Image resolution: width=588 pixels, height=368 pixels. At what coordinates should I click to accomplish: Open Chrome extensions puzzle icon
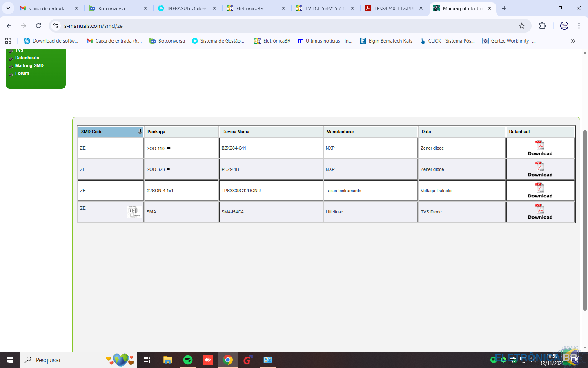point(542,26)
